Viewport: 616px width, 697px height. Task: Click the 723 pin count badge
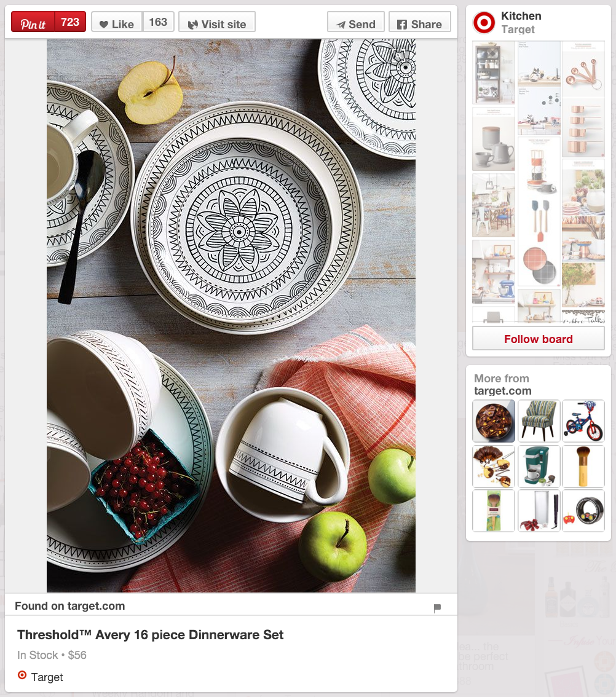click(x=70, y=22)
